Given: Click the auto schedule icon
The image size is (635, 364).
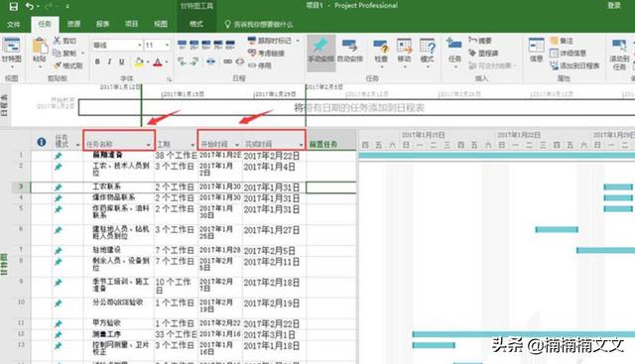Looking at the screenshot, I should (x=350, y=51).
